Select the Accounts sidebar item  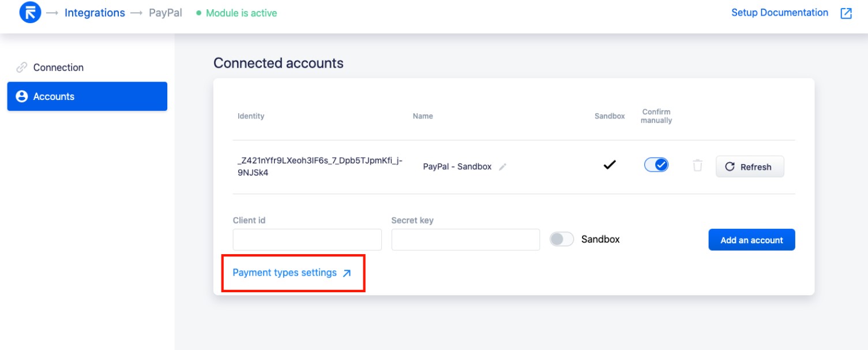click(87, 96)
